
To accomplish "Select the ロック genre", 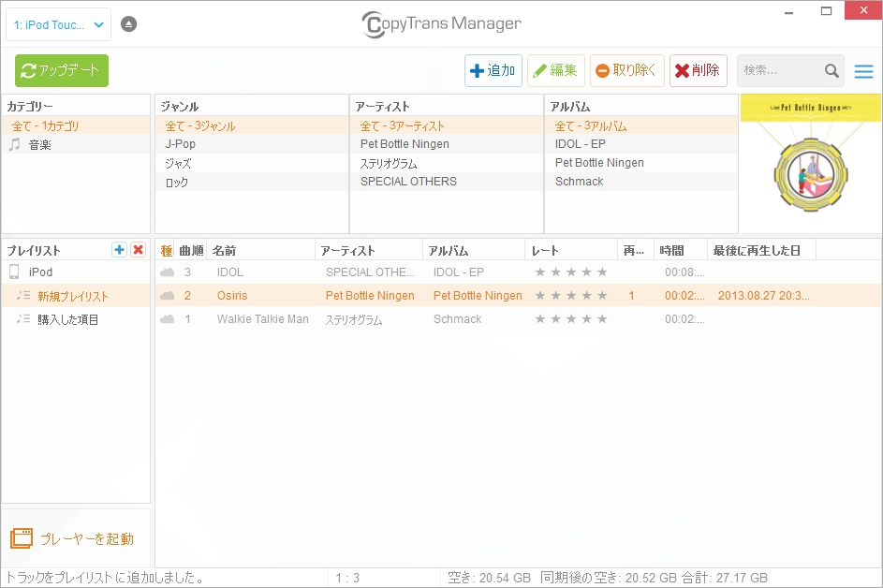I will tap(252, 182).
